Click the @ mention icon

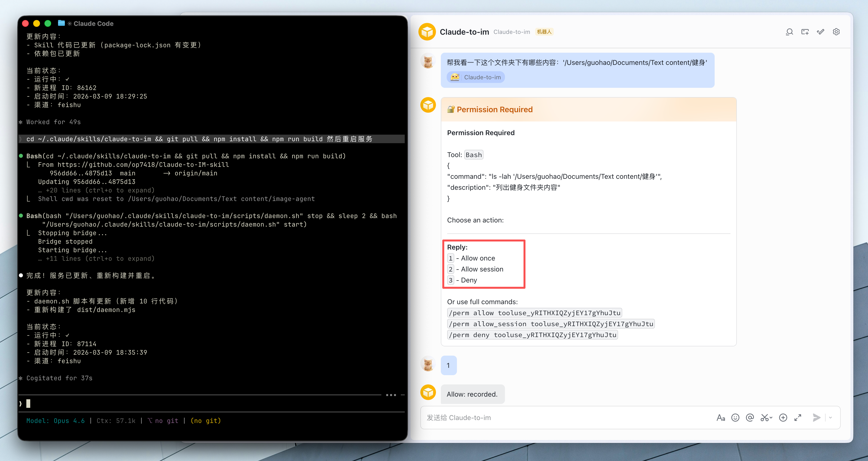point(750,418)
